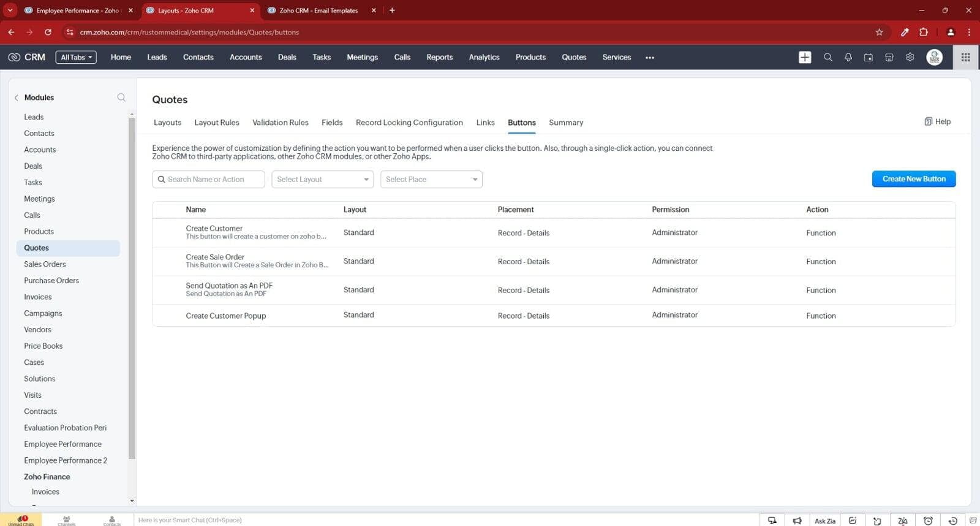Open the All Tabs dropdown
The height and width of the screenshot is (526, 980).
point(76,57)
